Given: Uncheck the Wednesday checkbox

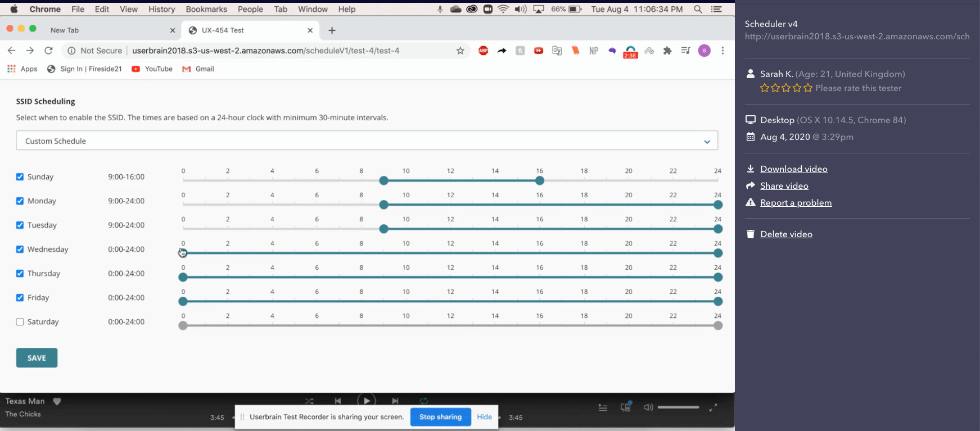Looking at the screenshot, I should coord(20,249).
